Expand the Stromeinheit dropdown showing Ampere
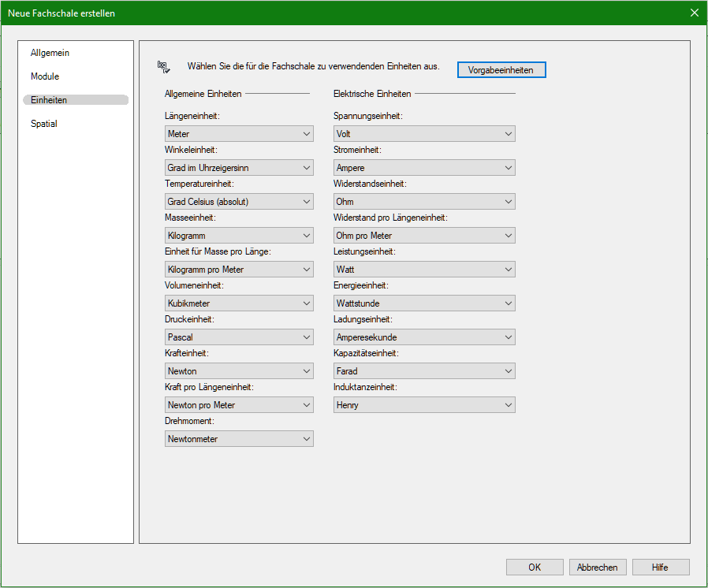 424,167
